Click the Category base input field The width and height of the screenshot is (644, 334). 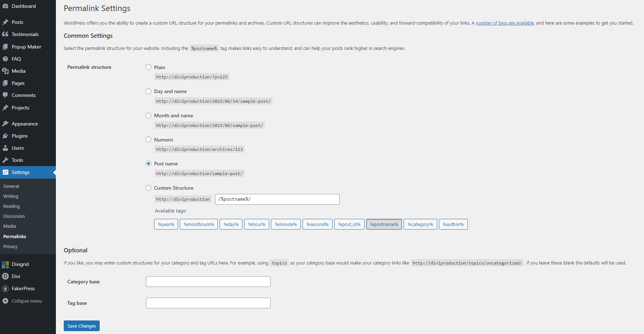(208, 282)
